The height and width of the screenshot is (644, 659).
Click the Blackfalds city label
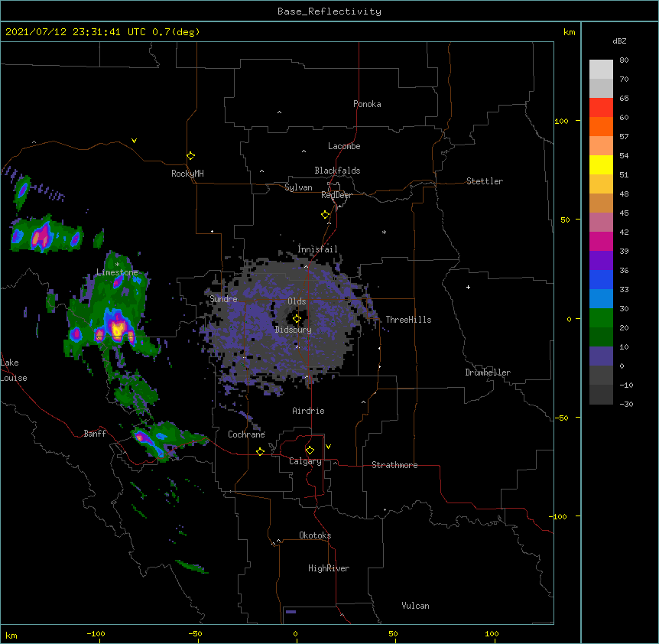pyautogui.click(x=337, y=171)
